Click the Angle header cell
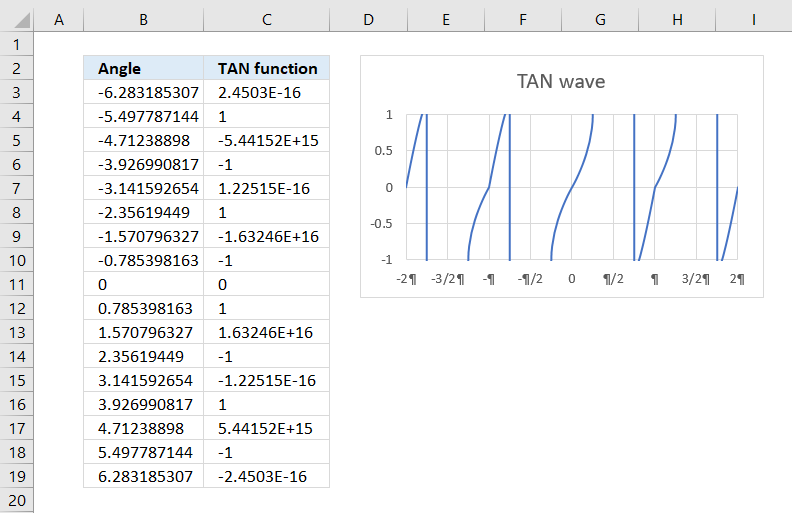This screenshot has height=513, width=792. [143, 68]
